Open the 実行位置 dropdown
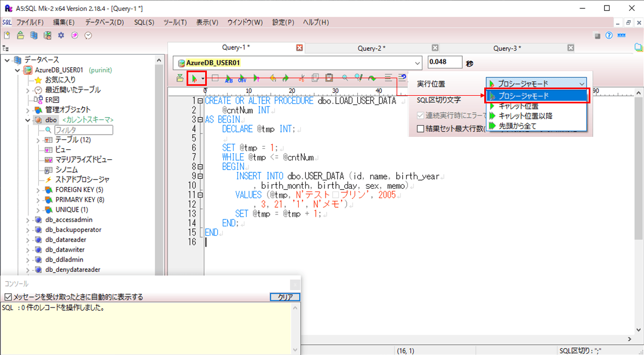The width and height of the screenshot is (644, 355). tap(536, 84)
